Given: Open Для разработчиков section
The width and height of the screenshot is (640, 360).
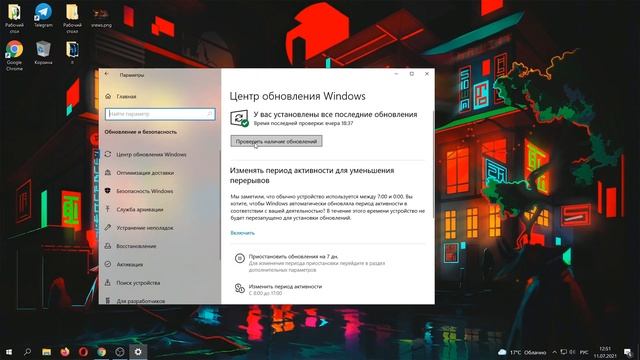Looking at the screenshot, I should (140, 301).
